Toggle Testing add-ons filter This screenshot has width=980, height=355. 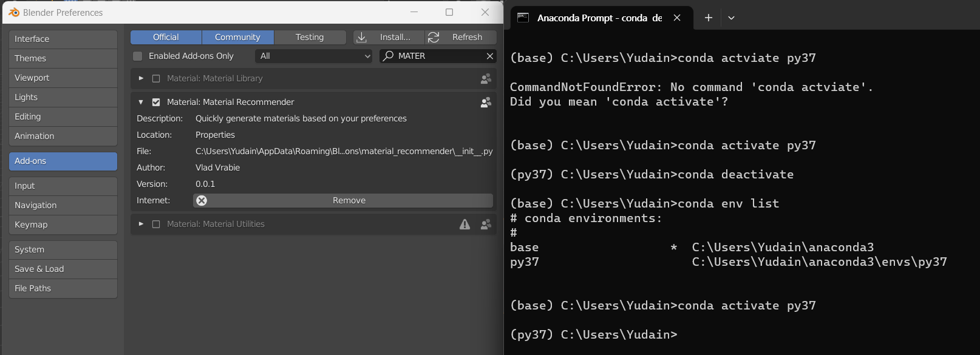click(x=310, y=37)
